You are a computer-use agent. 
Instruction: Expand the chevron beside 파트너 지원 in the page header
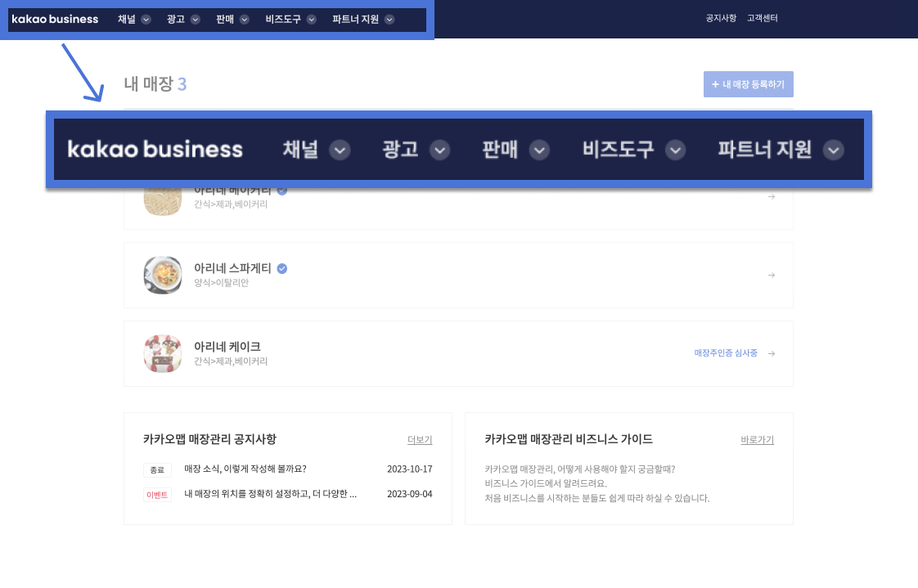[389, 20]
